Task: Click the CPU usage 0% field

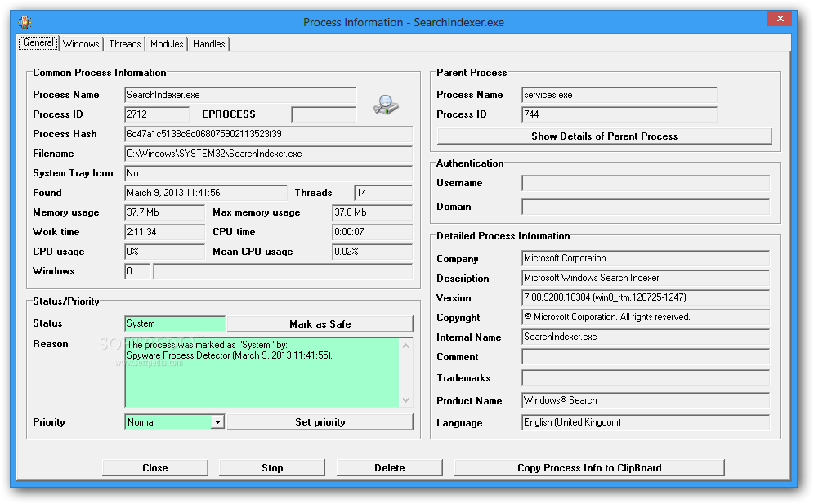Action: (x=164, y=252)
